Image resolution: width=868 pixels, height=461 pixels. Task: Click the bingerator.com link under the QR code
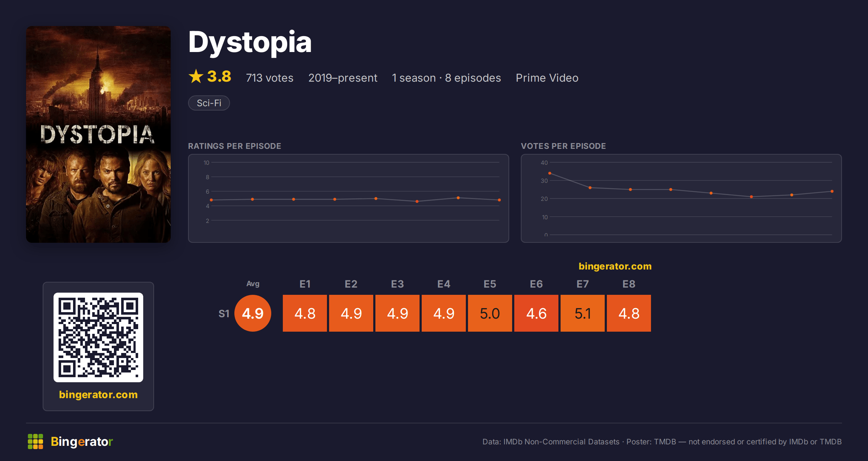98,395
